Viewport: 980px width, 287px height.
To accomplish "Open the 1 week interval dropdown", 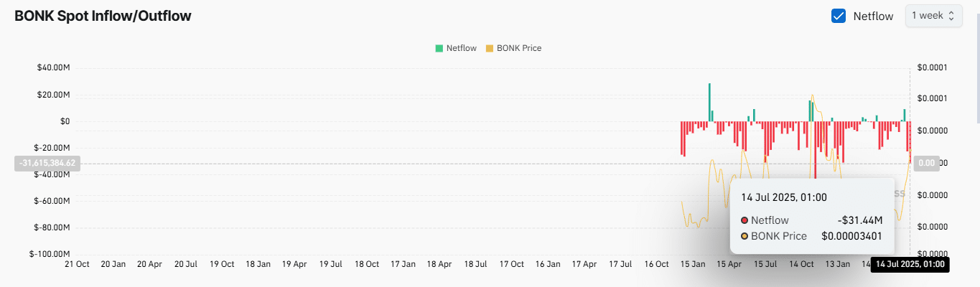I will click(933, 16).
